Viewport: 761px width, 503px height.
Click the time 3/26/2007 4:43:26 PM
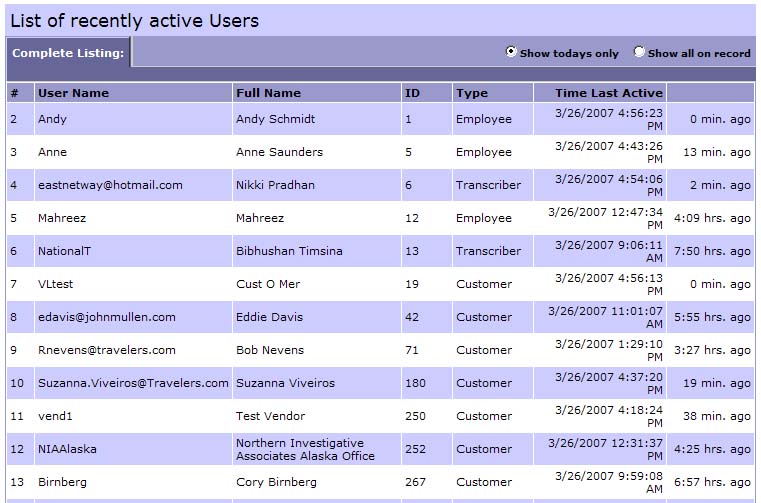[609, 152]
